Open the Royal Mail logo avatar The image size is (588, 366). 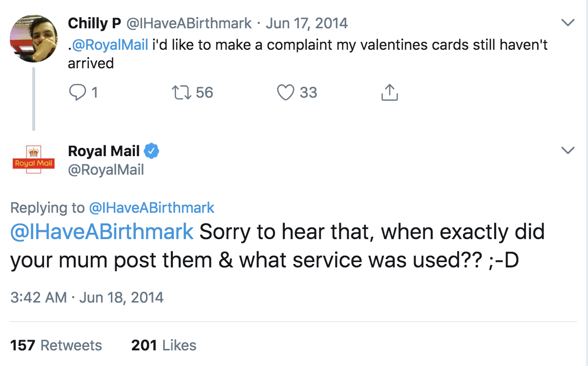34,161
